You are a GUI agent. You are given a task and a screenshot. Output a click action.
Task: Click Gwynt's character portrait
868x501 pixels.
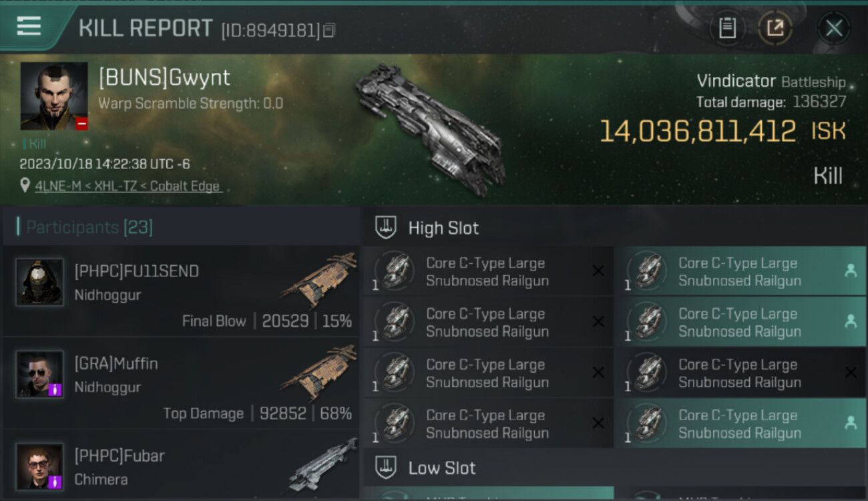click(x=54, y=96)
